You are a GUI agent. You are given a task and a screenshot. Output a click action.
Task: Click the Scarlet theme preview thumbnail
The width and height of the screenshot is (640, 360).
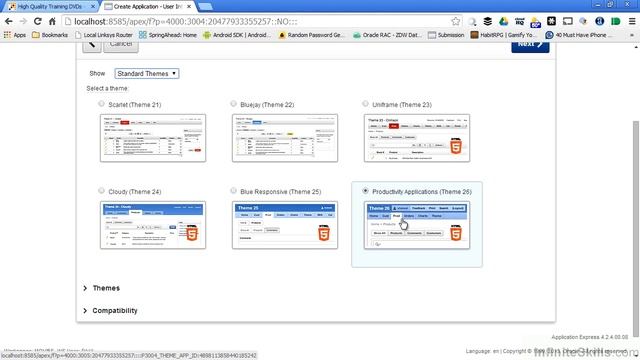pyautogui.click(x=153, y=138)
